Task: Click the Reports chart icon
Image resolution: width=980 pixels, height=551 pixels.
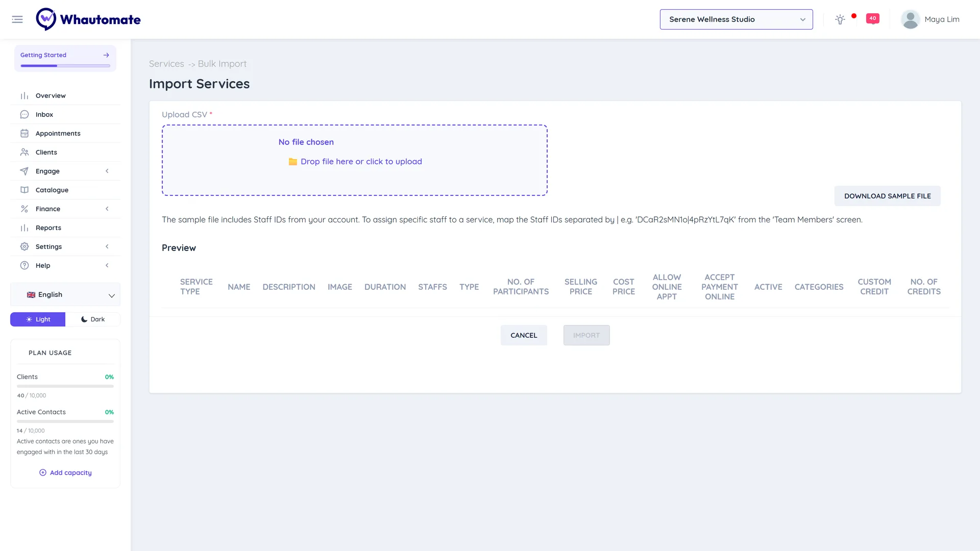Action: coord(24,228)
